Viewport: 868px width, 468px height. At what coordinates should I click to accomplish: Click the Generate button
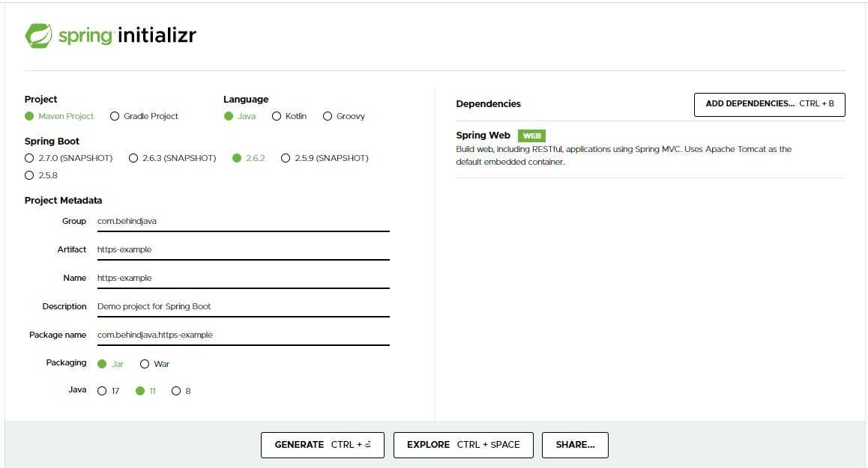323,446
